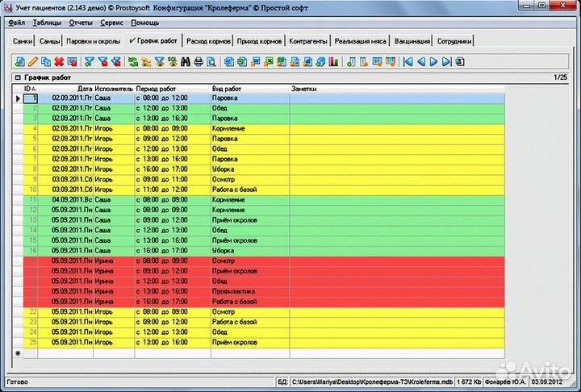Screen dimensions: 581x392
Task: Click the green refresh arrows icon
Action: click(x=133, y=61)
